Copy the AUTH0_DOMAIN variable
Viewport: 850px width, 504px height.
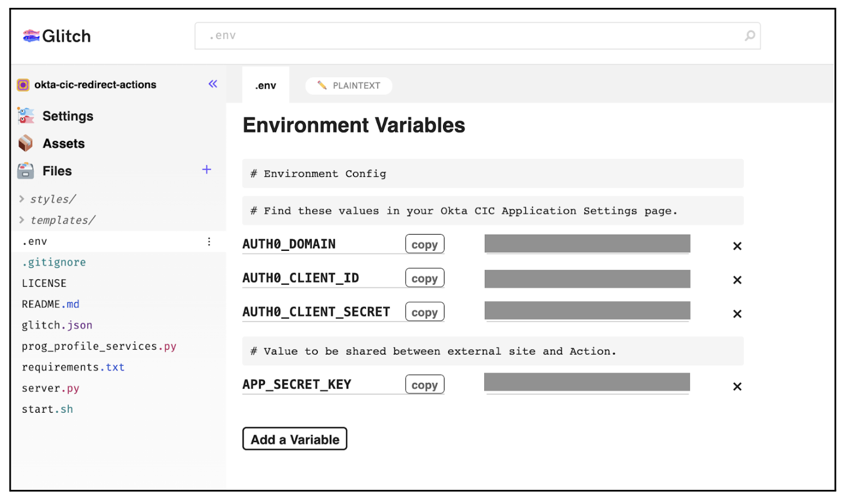coord(424,244)
